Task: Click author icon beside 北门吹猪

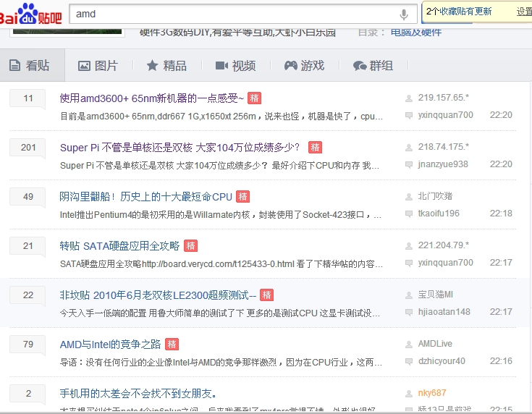Action: click(409, 197)
